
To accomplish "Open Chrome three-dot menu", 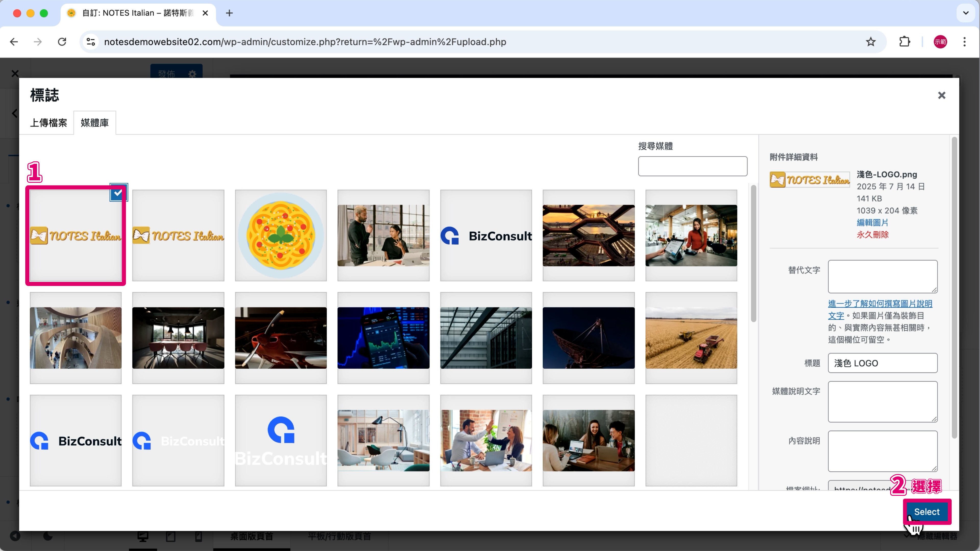I will tap(964, 42).
